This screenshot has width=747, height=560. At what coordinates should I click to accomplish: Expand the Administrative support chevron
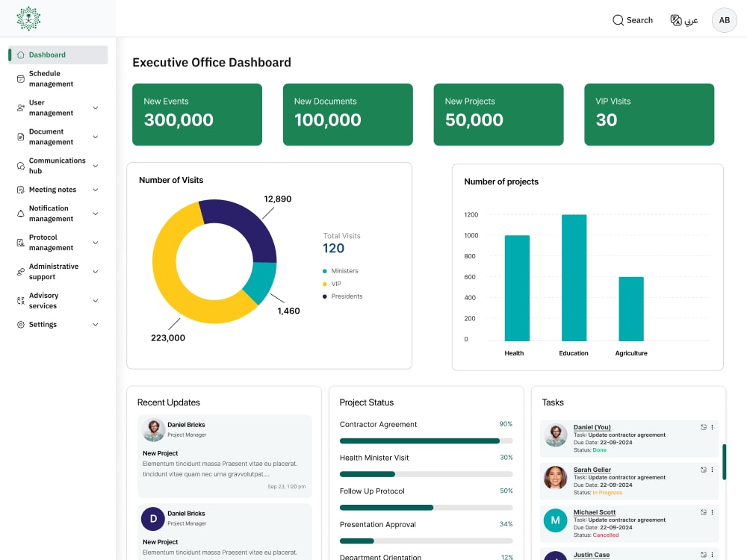point(96,272)
